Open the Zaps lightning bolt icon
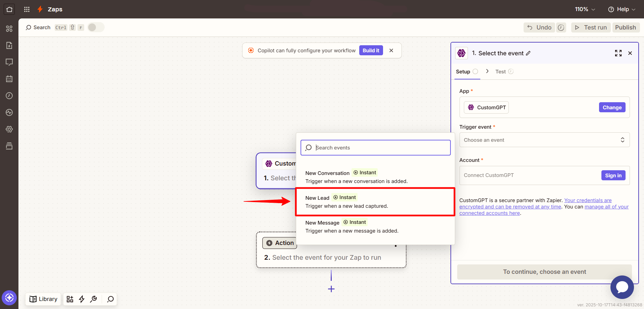644x309 pixels. 40,9
